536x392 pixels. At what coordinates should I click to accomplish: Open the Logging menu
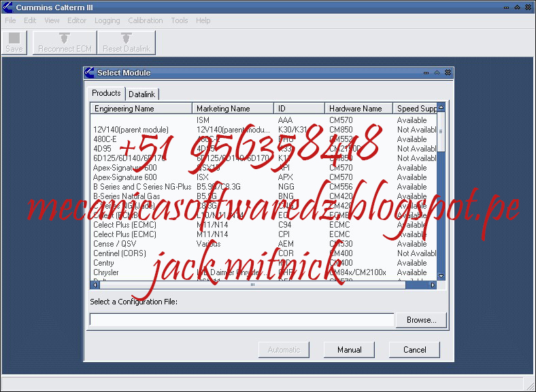click(107, 20)
